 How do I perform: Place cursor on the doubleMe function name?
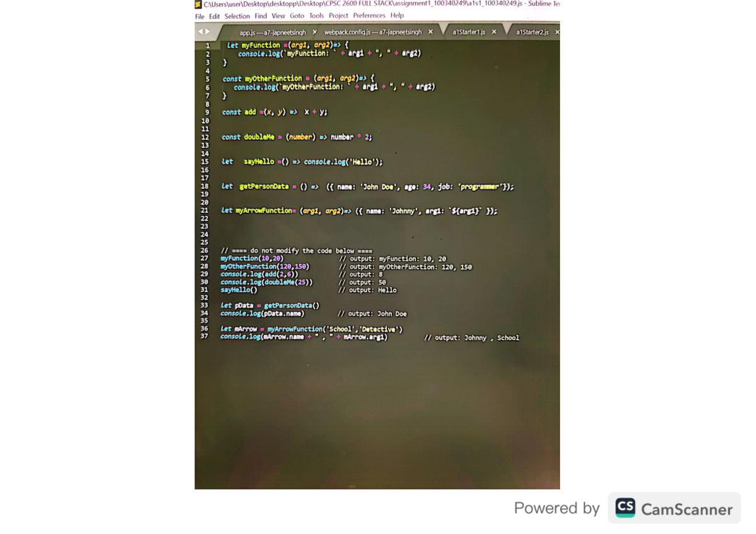pyautogui.click(x=259, y=137)
